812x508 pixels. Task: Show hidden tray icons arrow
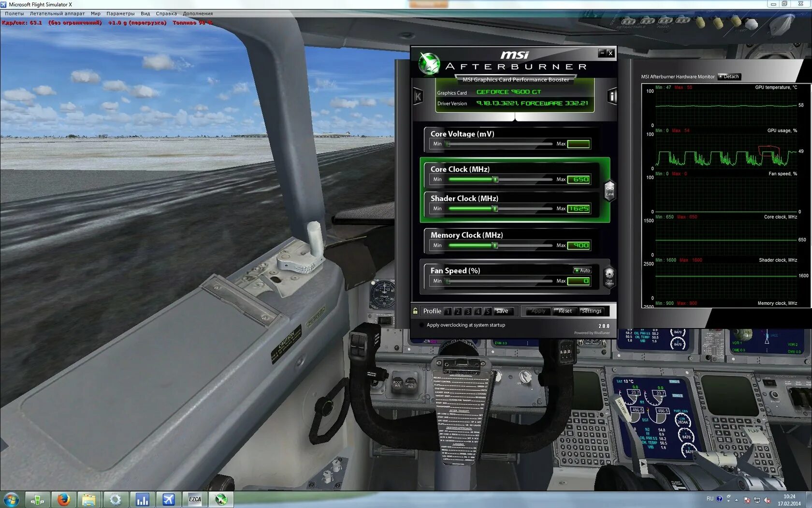(737, 500)
